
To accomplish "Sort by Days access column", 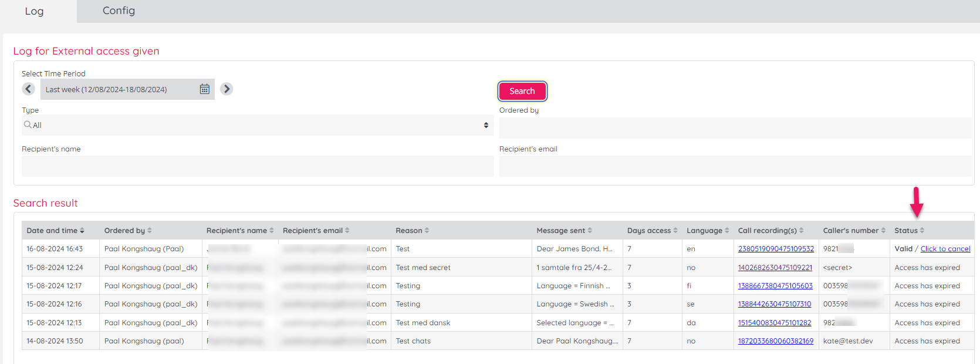I will tap(652, 231).
